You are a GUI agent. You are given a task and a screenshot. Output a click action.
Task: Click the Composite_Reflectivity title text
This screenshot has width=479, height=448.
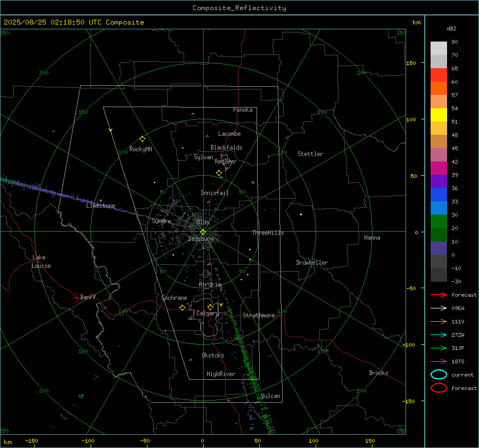click(x=239, y=8)
